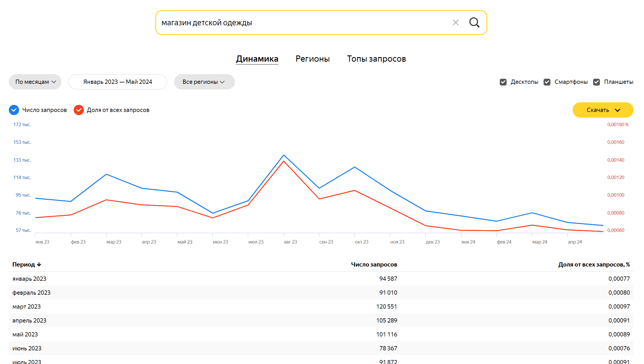
Task: Switch to the Регионы tab
Action: (313, 59)
